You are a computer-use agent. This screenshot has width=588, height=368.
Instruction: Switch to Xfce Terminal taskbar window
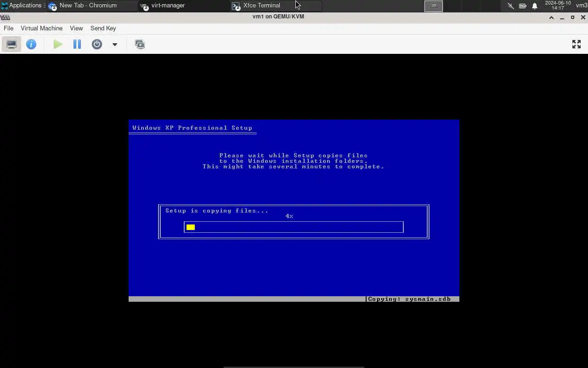click(276, 6)
